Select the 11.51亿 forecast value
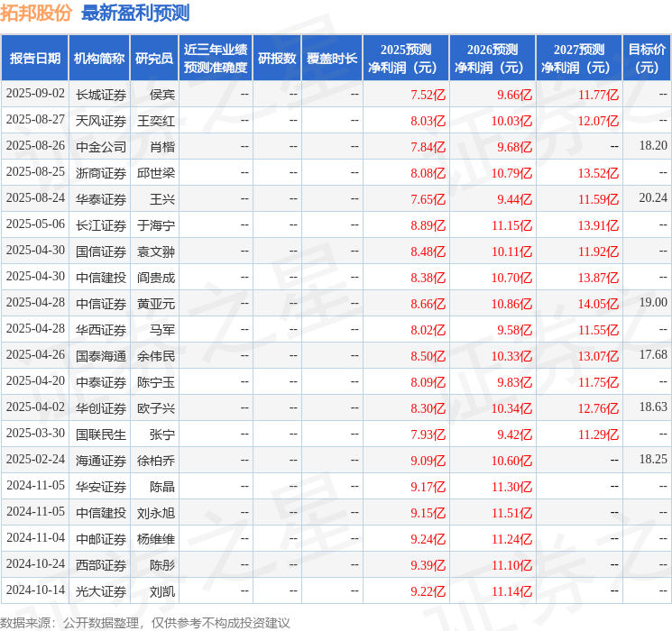This screenshot has width=672, height=631. click(x=511, y=513)
